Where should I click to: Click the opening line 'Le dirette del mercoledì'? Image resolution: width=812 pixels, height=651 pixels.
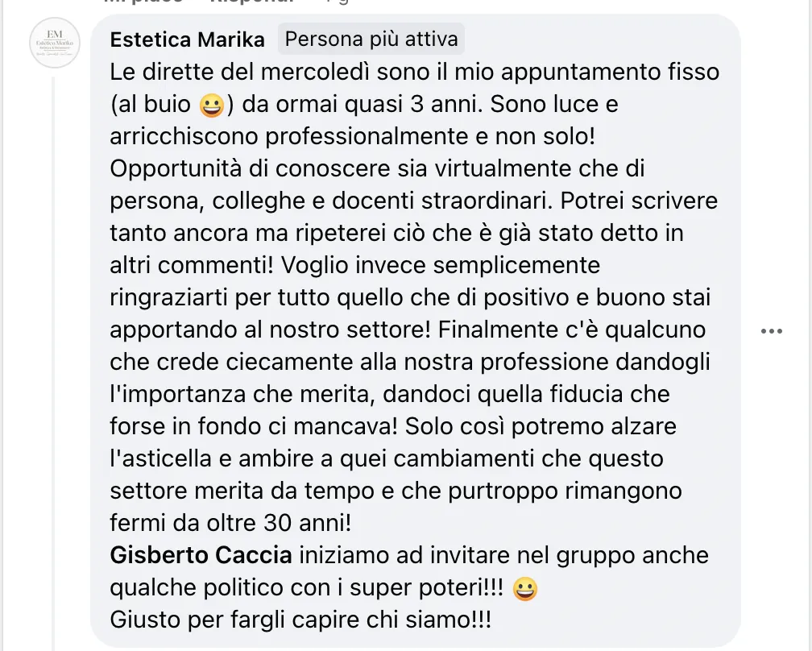tap(240, 72)
